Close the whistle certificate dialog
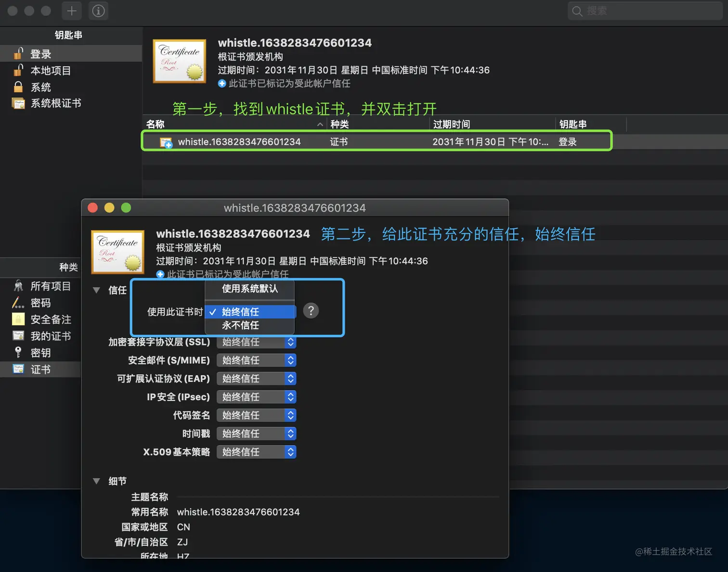 coord(93,207)
